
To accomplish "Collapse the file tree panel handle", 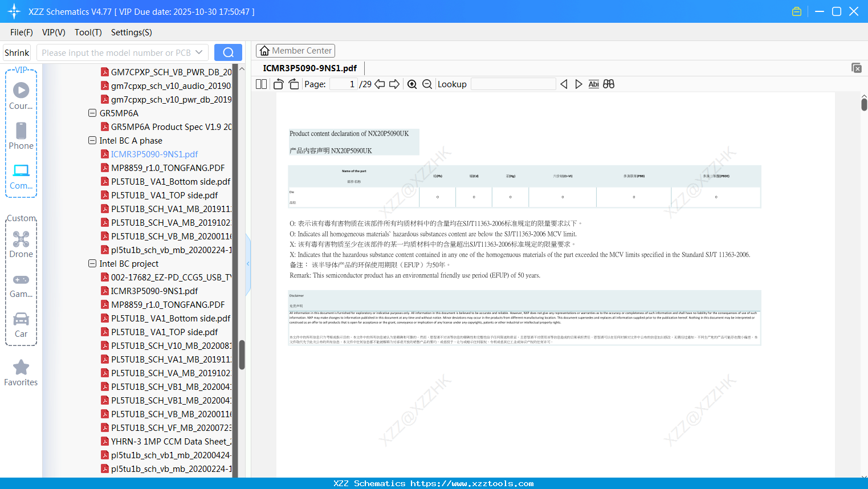I will [x=248, y=263].
